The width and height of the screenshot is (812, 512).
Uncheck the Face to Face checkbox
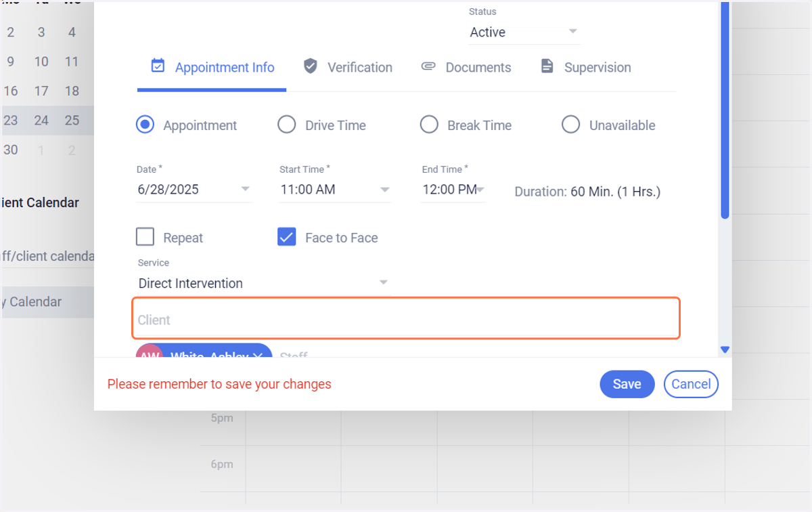point(287,237)
